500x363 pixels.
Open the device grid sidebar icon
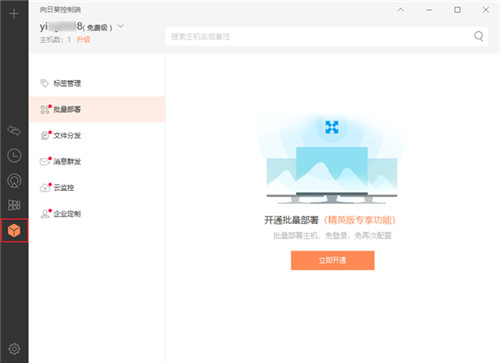[x=14, y=205]
